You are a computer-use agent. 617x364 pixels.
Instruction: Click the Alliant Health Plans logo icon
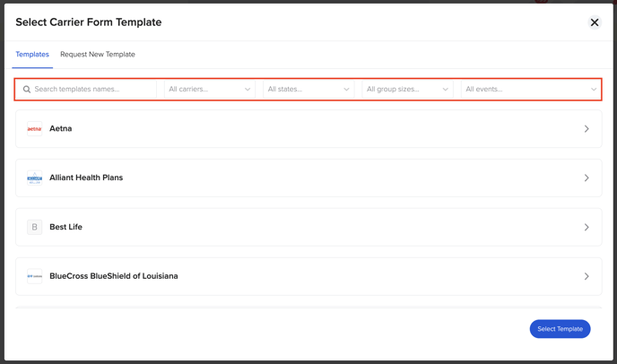click(x=35, y=178)
